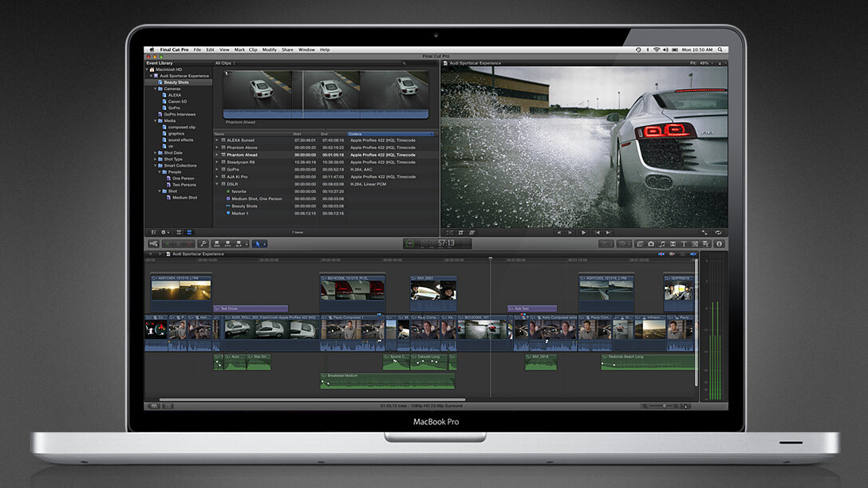
Task: Sort clips by the Codecs column header
Action: point(390,133)
